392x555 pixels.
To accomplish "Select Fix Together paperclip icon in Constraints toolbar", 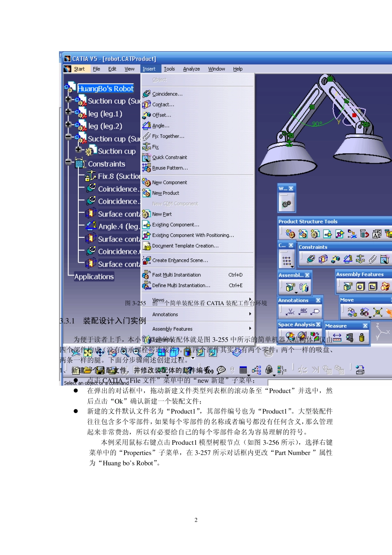I will pos(373,259).
